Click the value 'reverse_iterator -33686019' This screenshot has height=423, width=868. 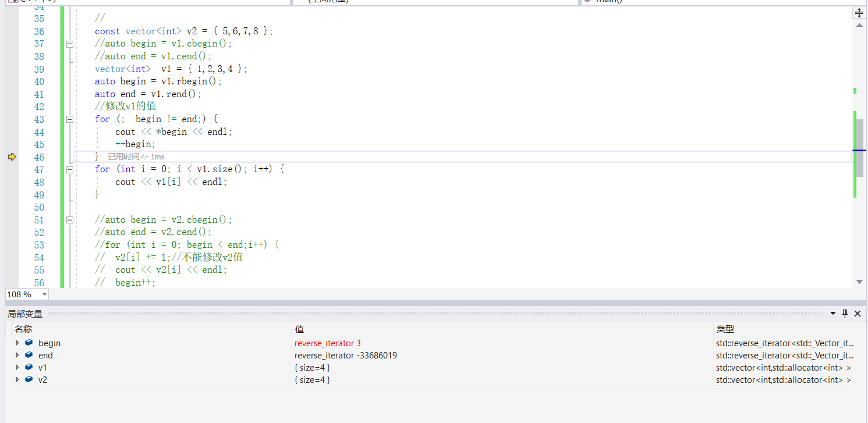346,356
